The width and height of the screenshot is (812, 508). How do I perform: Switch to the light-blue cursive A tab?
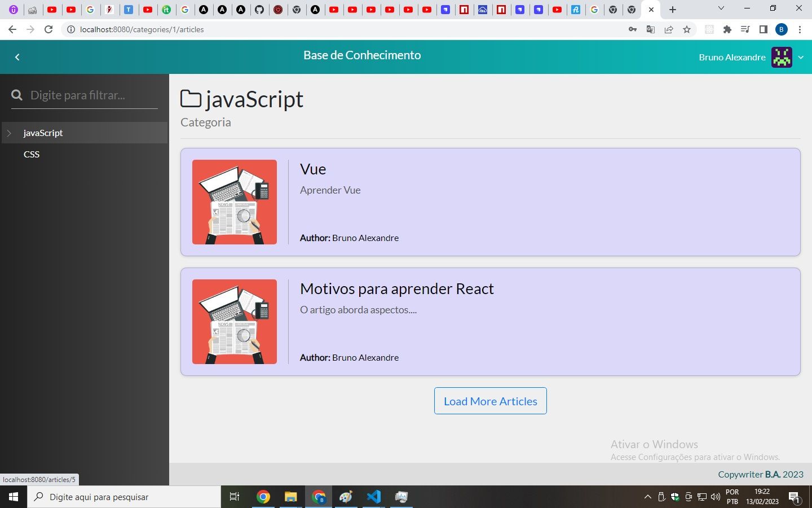coord(576,10)
